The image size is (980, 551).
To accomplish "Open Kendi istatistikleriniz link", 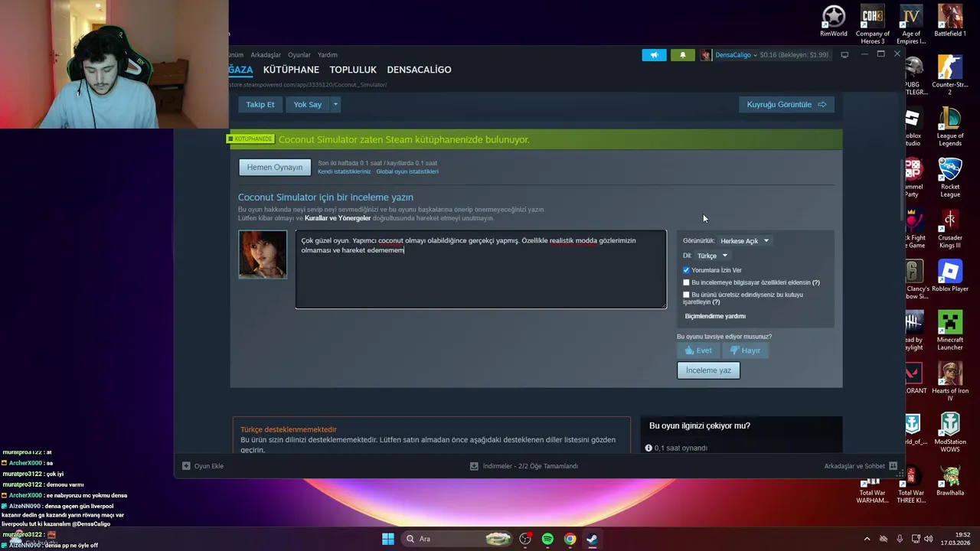I will pyautogui.click(x=344, y=171).
